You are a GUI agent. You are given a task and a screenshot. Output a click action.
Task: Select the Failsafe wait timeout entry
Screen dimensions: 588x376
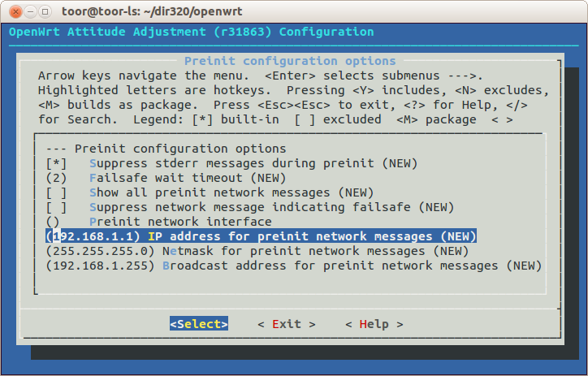click(166, 178)
